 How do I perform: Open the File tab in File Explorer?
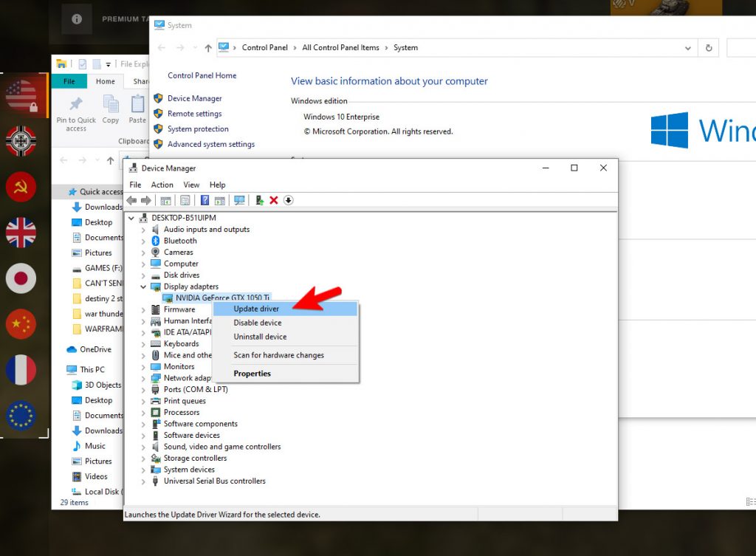coord(69,81)
